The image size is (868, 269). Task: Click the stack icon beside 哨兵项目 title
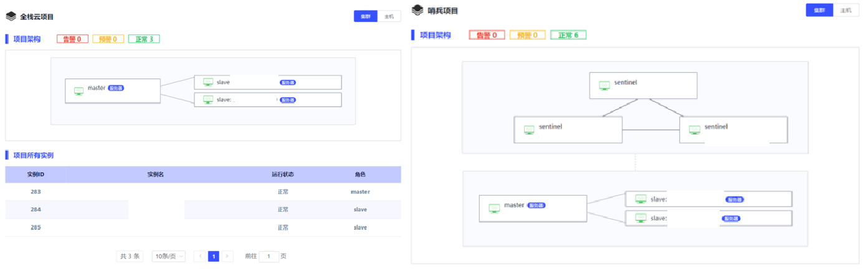click(x=417, y=11)
